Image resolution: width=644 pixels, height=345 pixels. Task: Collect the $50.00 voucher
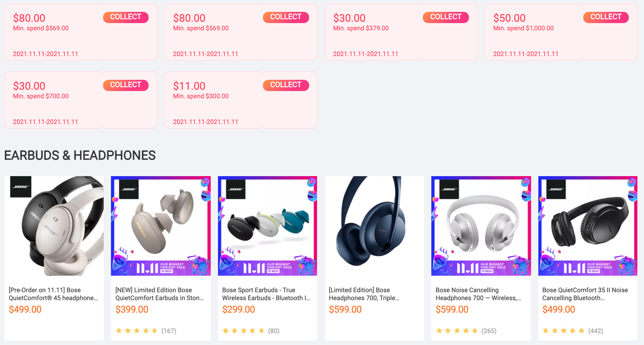606,17
